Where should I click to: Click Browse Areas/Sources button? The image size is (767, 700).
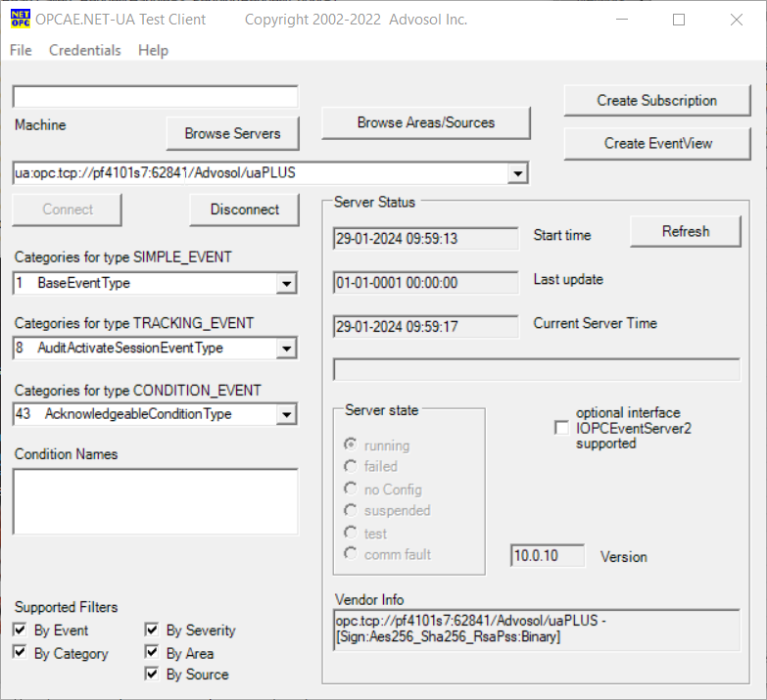click(x=425, y=122)
